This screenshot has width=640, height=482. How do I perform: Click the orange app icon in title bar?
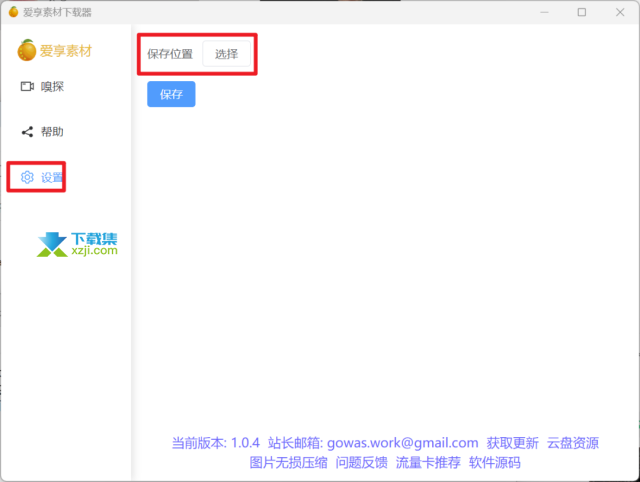coord(13,12)
